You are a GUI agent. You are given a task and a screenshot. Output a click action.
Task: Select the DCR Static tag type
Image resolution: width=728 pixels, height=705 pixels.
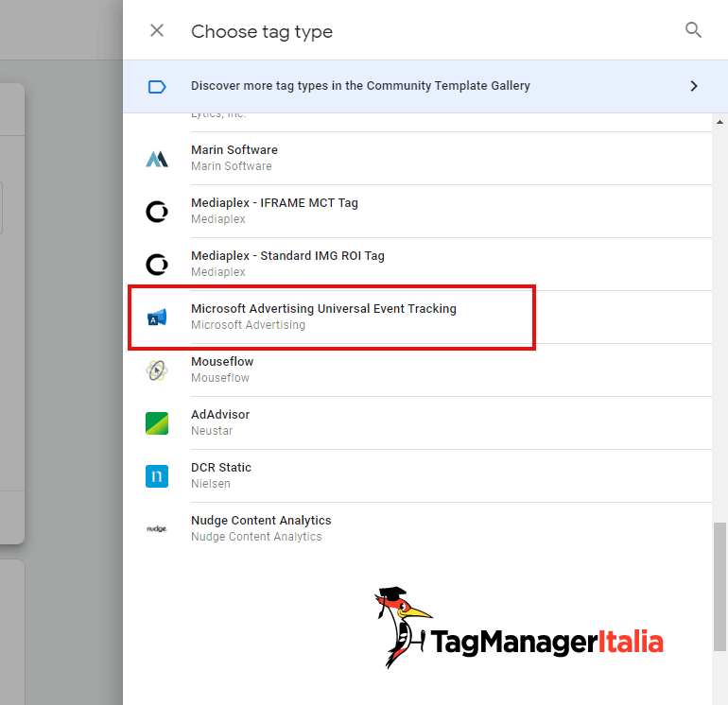click(x=417, y=475)
